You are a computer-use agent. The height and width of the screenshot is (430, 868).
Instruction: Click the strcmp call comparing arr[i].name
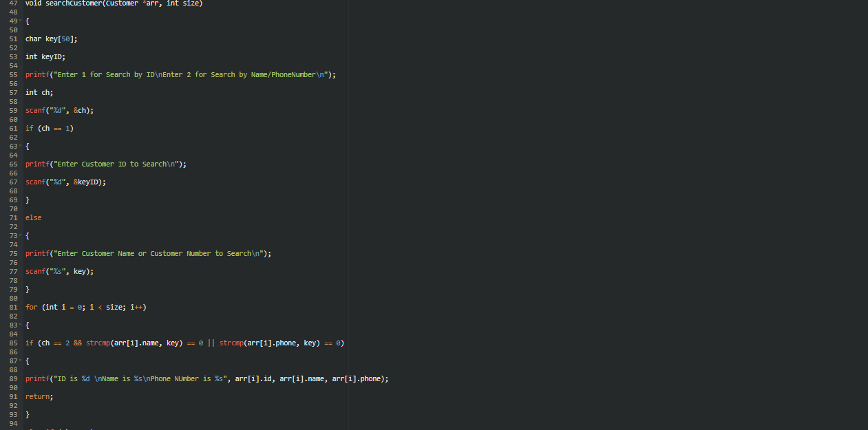click(98, 343)
